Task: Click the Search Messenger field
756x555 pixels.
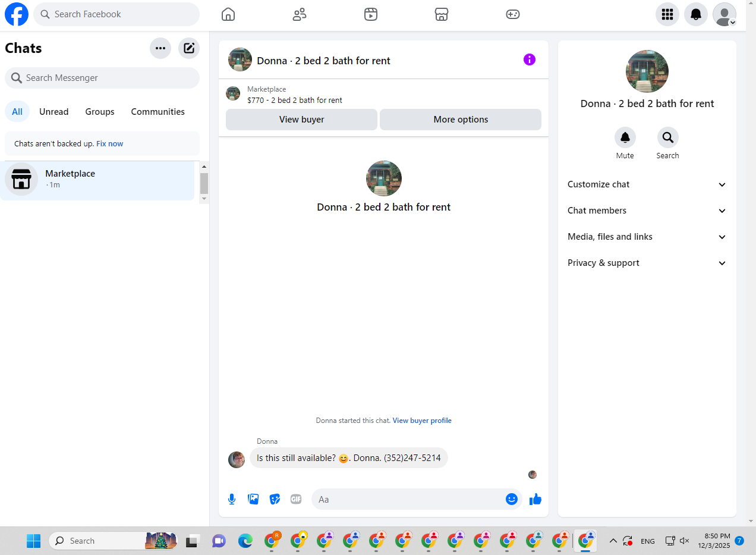Action: click(102, 78)
